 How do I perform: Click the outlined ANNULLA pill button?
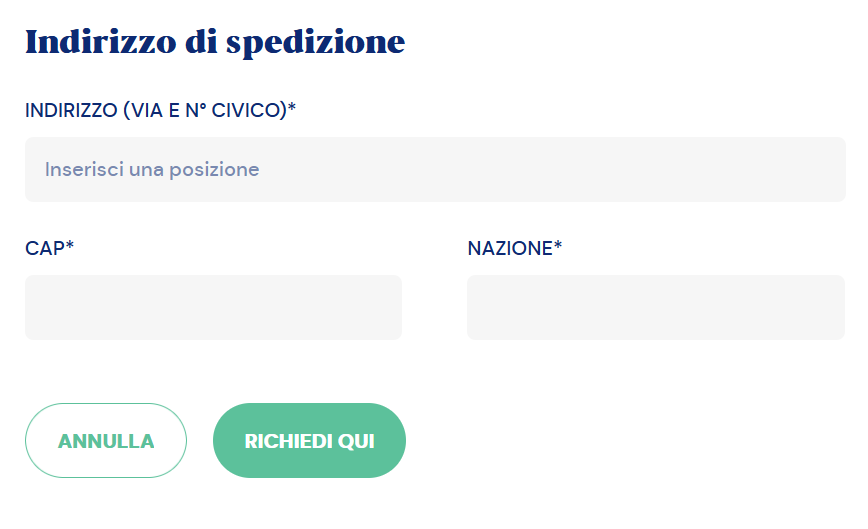coord(106,441)
